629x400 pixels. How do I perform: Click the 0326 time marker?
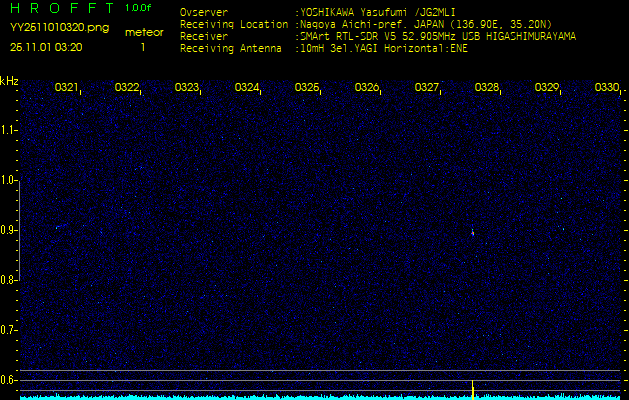point(367,88)
